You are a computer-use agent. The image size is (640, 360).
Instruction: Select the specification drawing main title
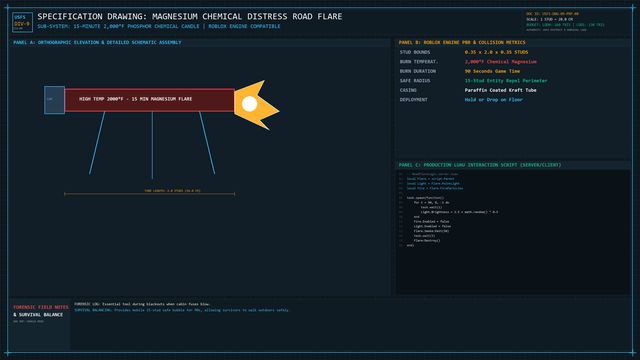click(x=190, y=16)
